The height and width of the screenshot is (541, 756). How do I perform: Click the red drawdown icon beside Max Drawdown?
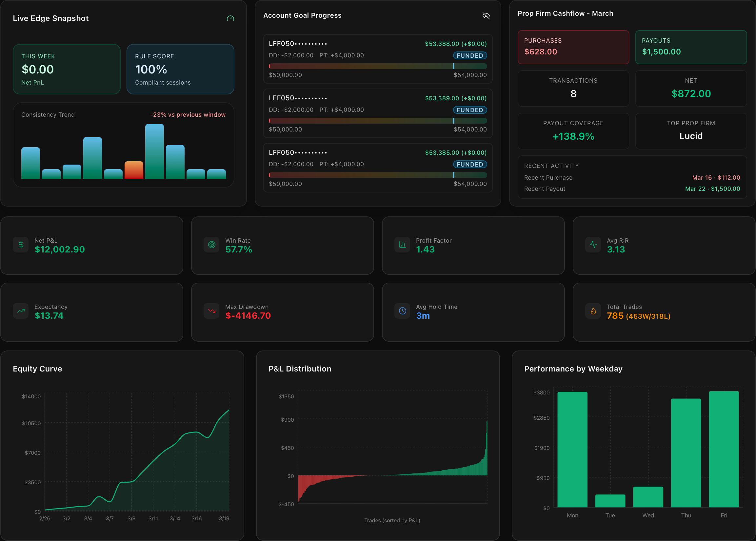click(211, 311)
